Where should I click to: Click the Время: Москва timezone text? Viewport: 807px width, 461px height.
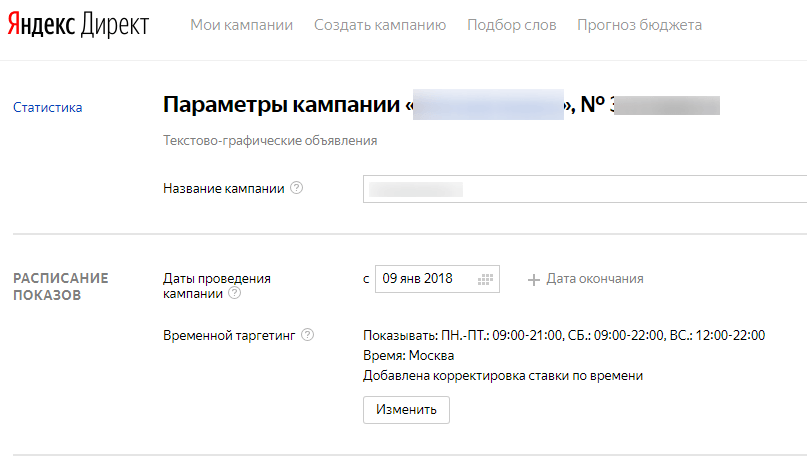coord(408,355)
